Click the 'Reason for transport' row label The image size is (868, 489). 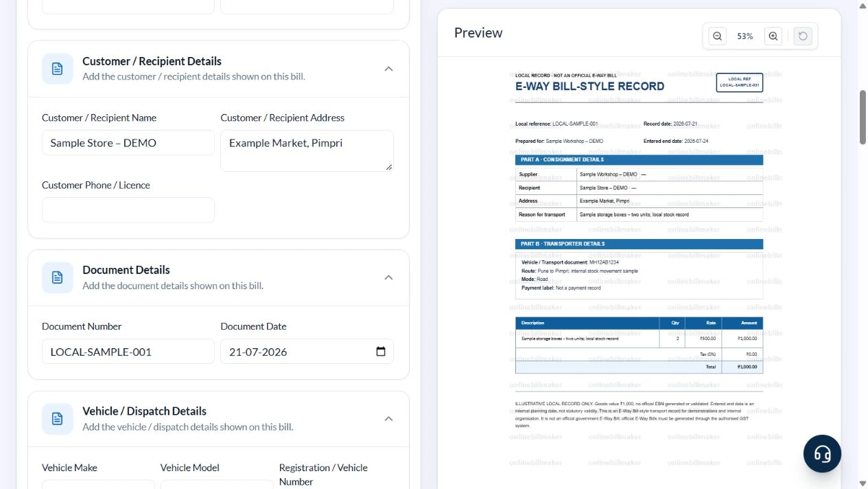coord(542,214)
